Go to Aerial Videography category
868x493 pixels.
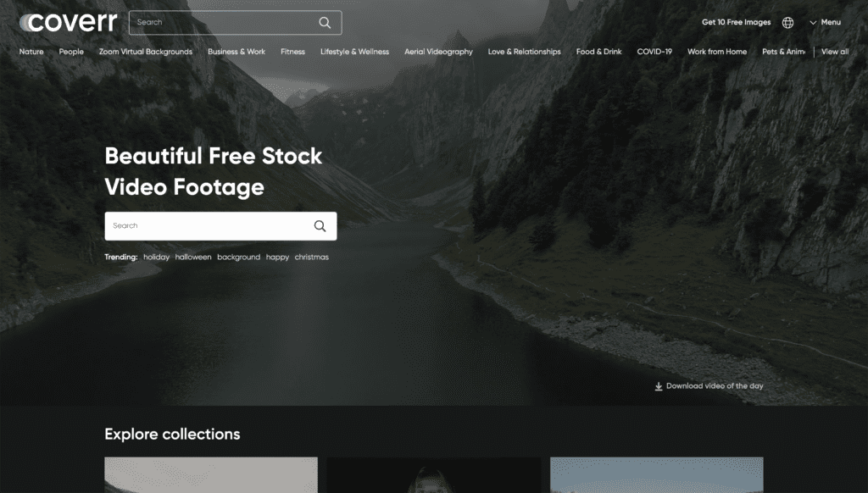coord(438,52)
